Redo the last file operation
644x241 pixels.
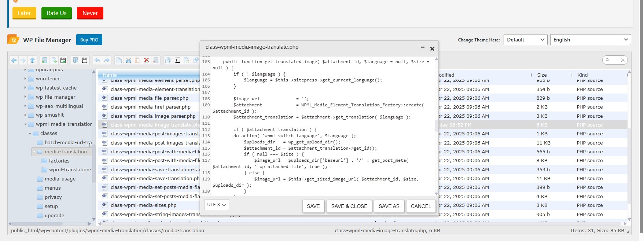click(107, 60)
